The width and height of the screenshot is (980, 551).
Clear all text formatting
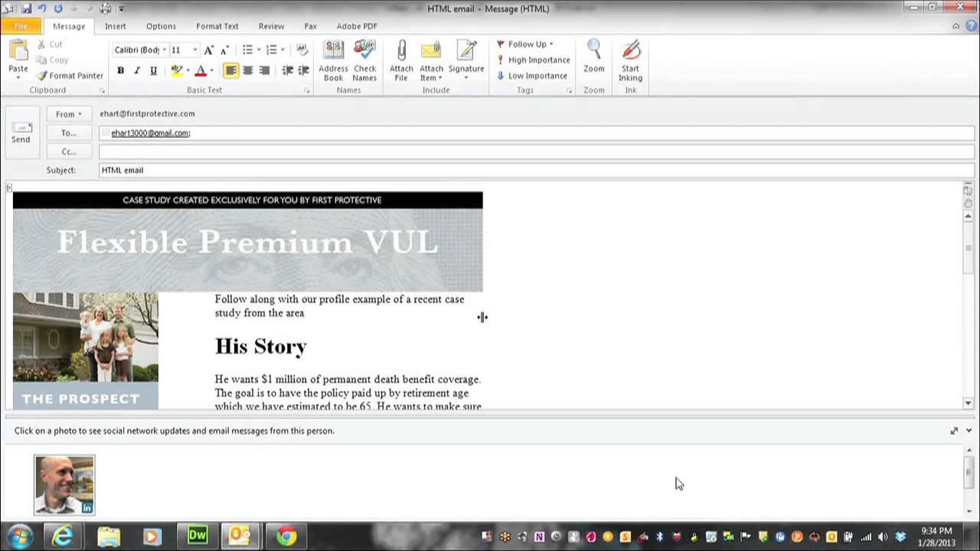pyautogui.click(x=302, y=50)
